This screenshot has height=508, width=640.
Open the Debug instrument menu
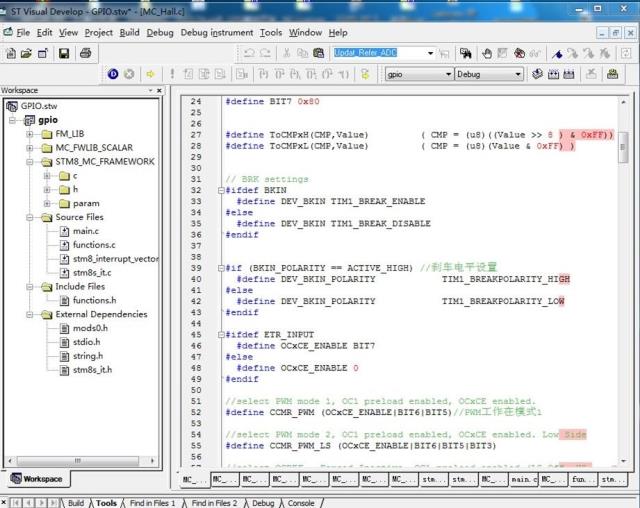coord(217,33)
